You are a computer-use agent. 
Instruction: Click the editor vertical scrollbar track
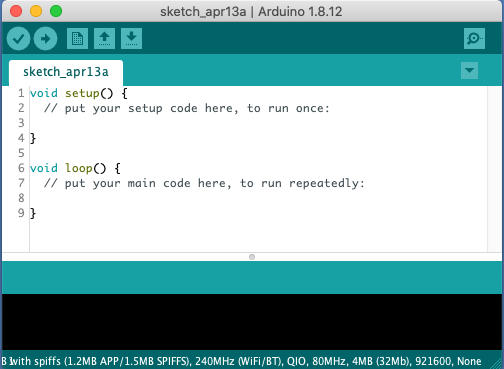tap(495, 169)
